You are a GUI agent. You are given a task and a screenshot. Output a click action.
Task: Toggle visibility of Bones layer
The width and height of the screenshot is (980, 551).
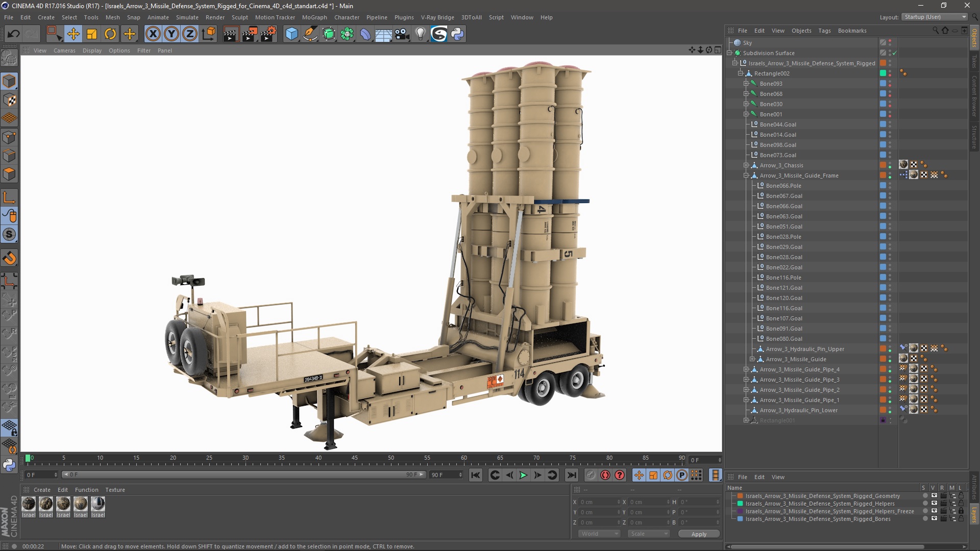click(x=934, y=519)
